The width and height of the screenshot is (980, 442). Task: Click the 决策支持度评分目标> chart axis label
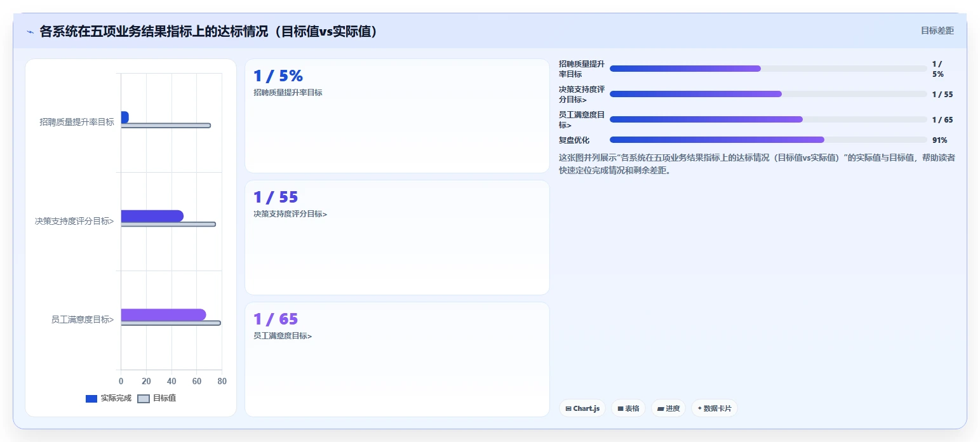[x=74, y=221]
